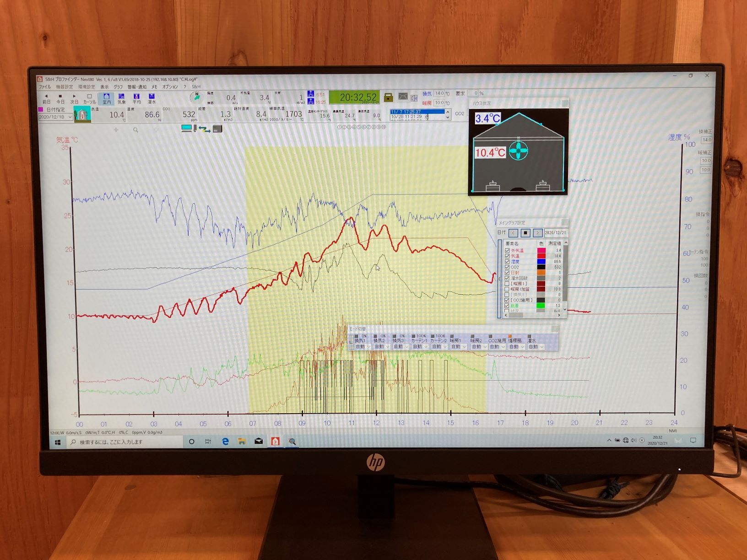Go to previous day with 前日 button
Screen dimensions: 747x560
pyautogui.click(x=46, y=99)
